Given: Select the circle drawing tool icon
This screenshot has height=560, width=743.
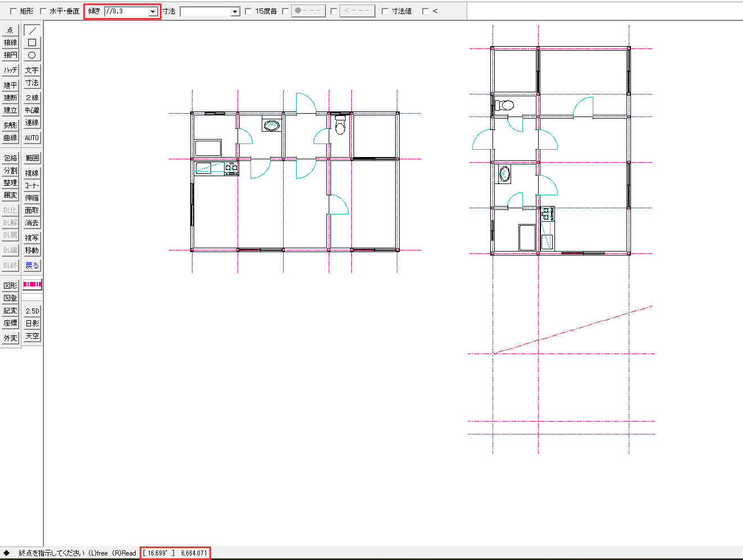Looking at the screenshot, I should (32, 55).
